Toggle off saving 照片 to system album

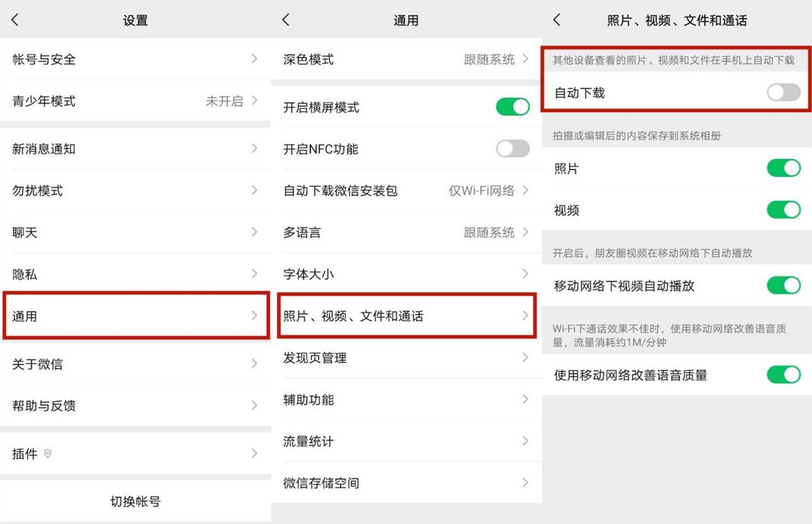coord(782,168)
